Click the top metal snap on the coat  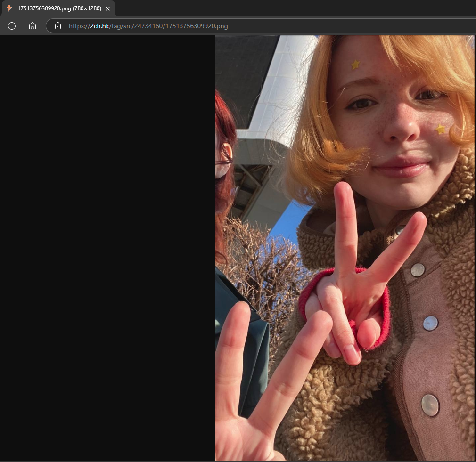click(418, 270)
